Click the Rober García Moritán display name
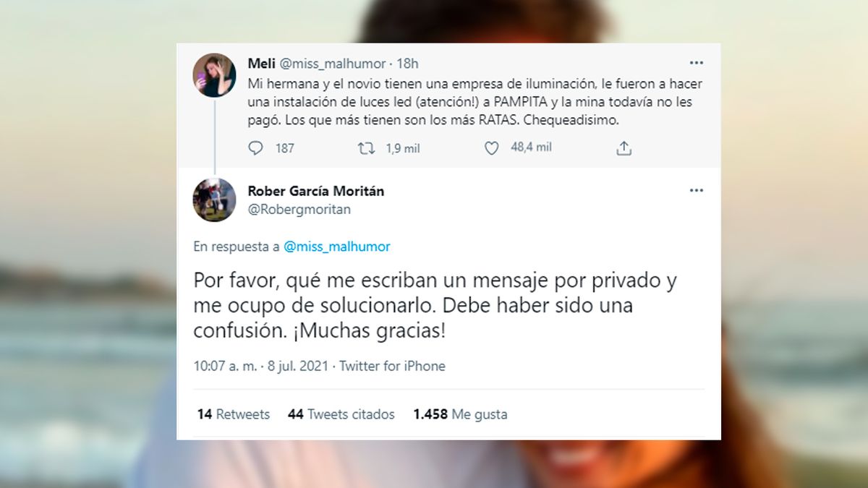Image resolution: width=868 pixels, height=488 pixels. [316, 191]
